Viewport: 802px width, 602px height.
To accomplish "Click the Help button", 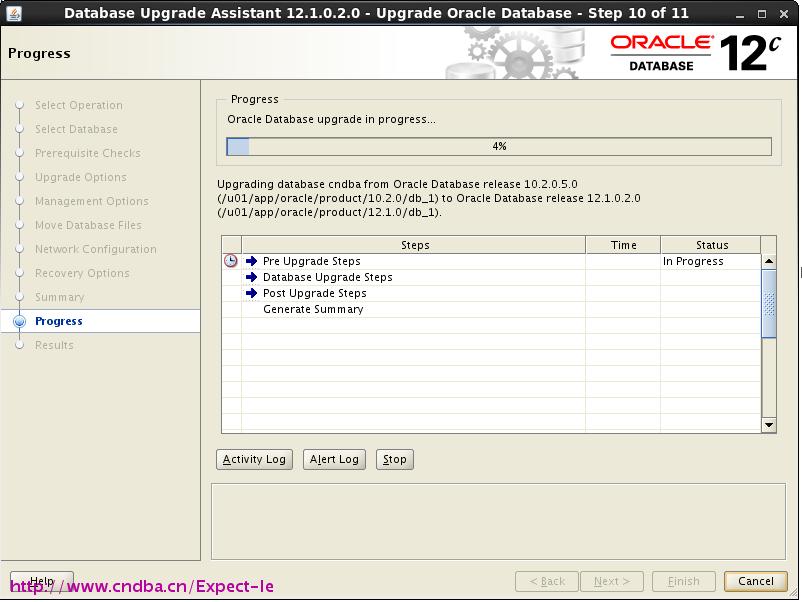I will [42, 581].
